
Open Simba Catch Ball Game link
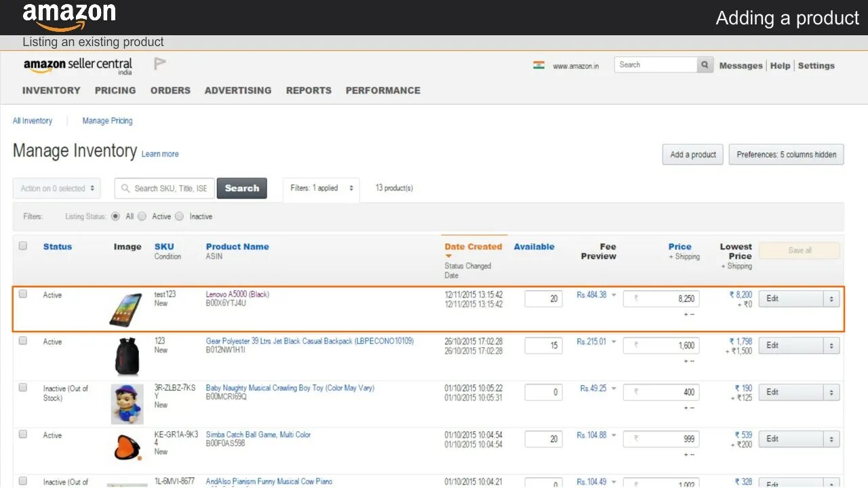258,434
